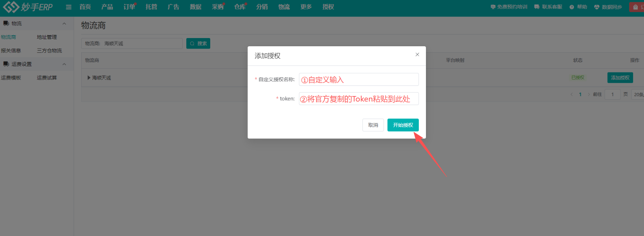Viewport: 644px width, 236px height.
Task: Open the 授权 menu
Action: point(328,7)
